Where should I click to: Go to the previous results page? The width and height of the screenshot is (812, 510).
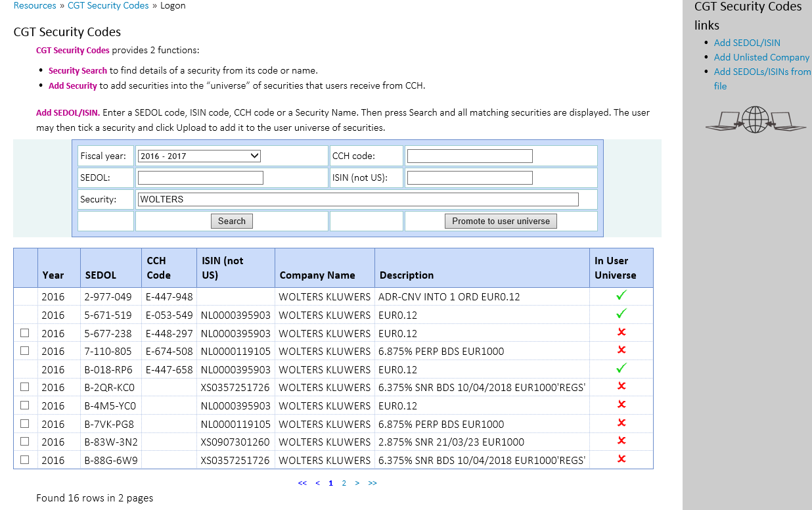[x=318, y=483]
